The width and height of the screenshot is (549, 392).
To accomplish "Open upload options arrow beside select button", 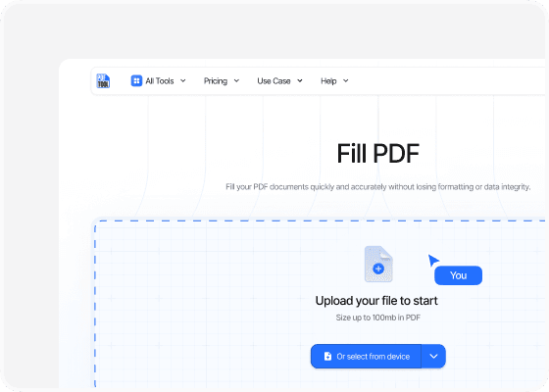I will [x=433, y=357].
